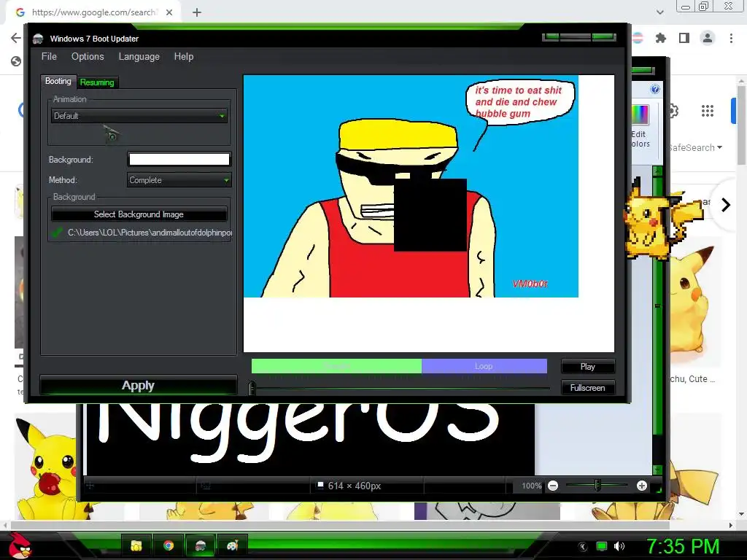This screenshot has height=560, width=747.
Task: Show hidden tray icons arrow
Action: click(x=583, y=546)
